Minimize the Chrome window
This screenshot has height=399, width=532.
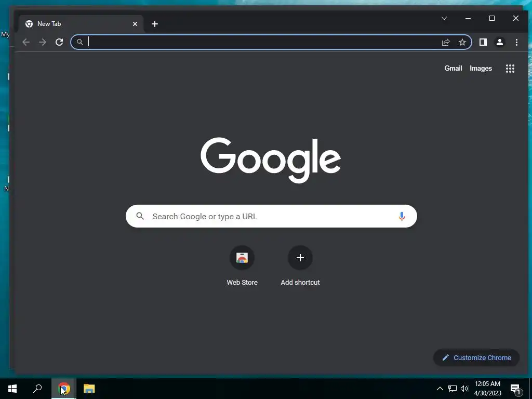468,18
